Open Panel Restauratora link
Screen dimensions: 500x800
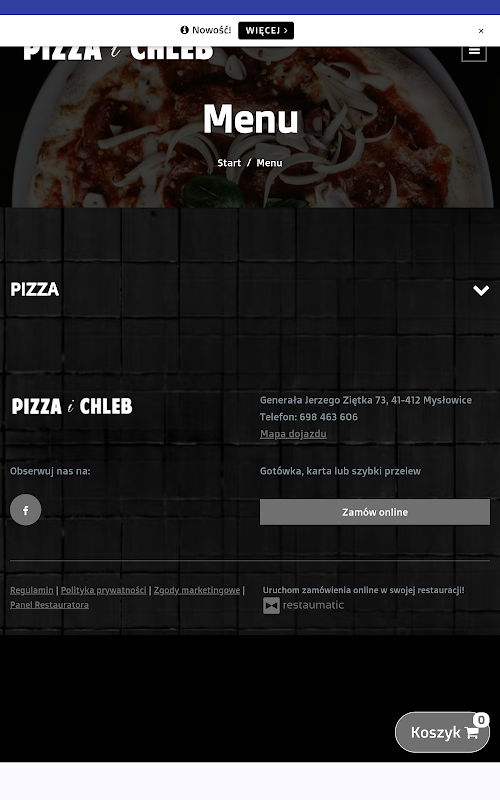[x=49, y=605]
